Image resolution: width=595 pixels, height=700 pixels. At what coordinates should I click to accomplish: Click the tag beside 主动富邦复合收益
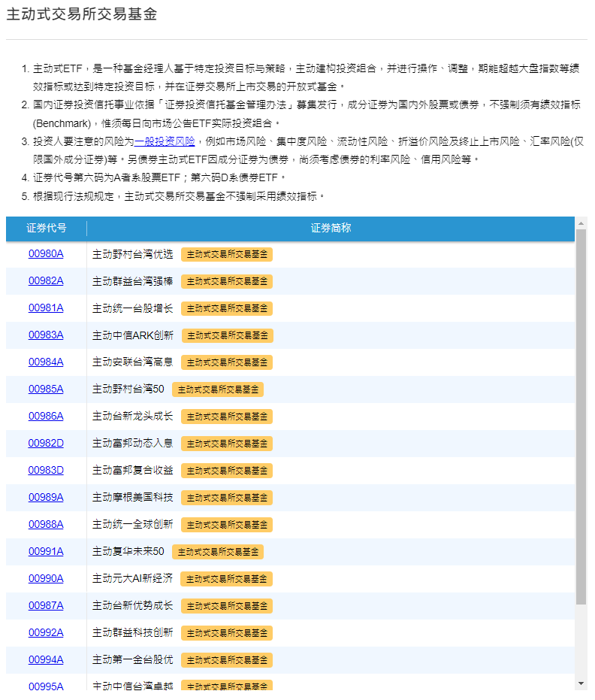click(227, 471)
